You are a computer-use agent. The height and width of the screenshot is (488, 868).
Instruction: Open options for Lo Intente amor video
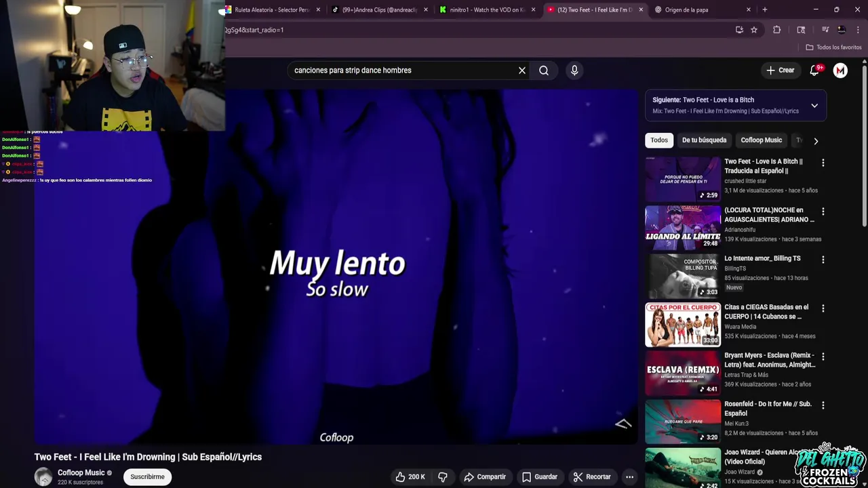pos(823,260)
